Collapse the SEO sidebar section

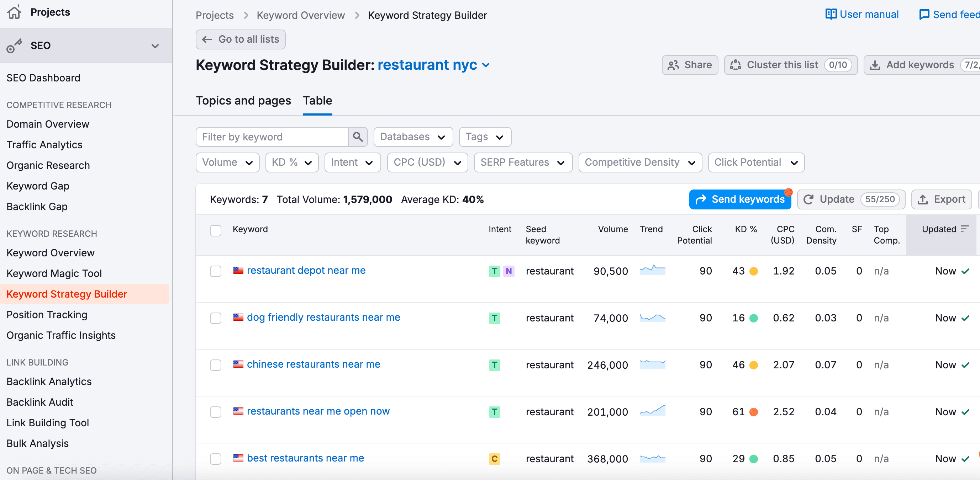click(155, 46)
